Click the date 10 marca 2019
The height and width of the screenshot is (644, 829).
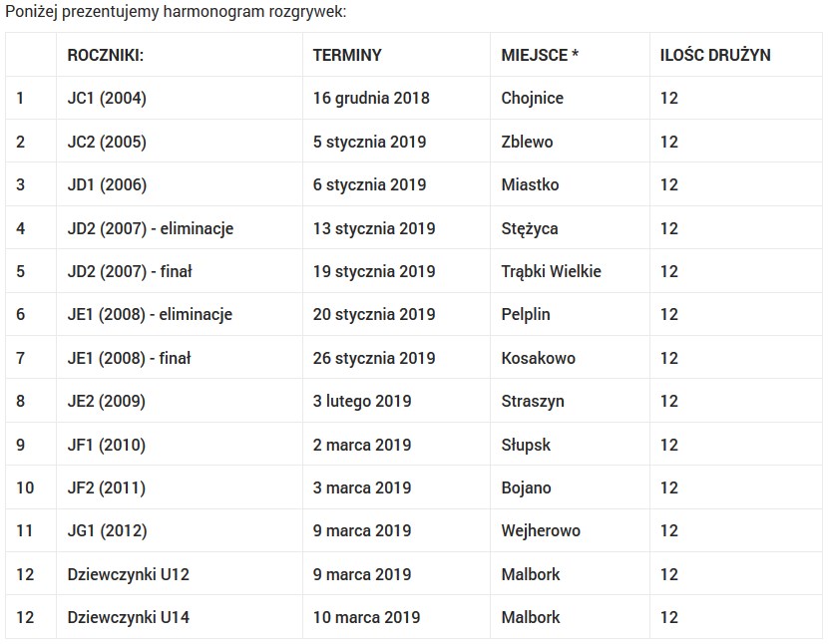pyautogui.click(x=366, y=617)
